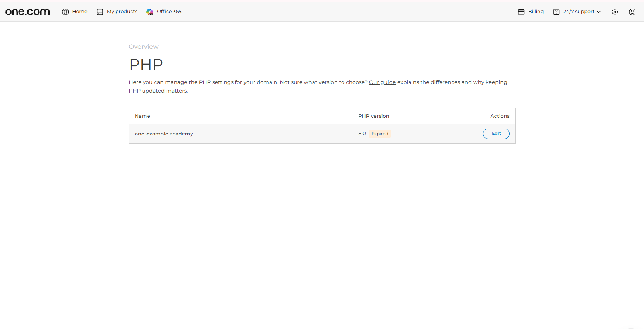The width and height of the screenshot is (644, 329).
Task: Open the 'Our guide' link
Action: coord(382,82)
